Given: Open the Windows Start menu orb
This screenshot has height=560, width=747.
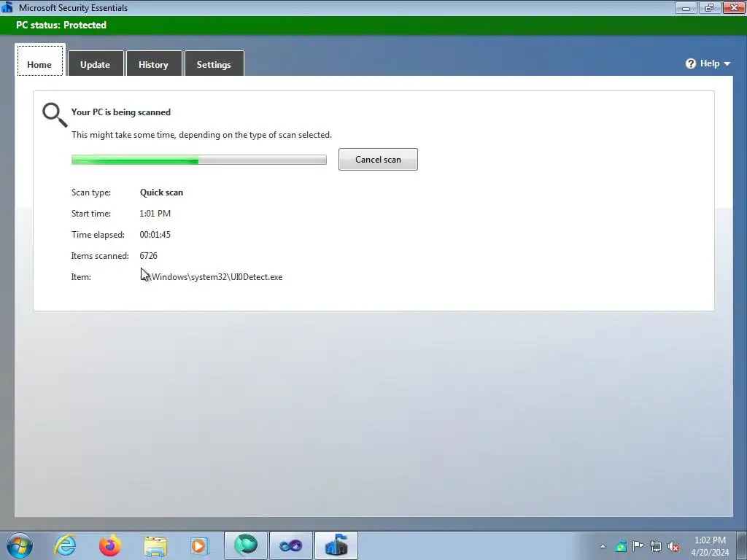Looking at the screenshot, I should pos(19,545).
